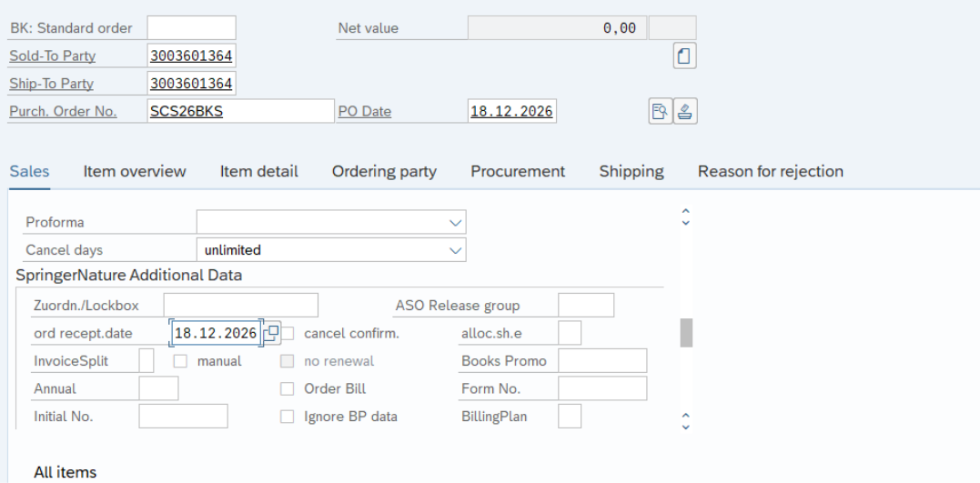Open the Procurement tab
This screenshot has width=980, height=483.
coord(518,171)
